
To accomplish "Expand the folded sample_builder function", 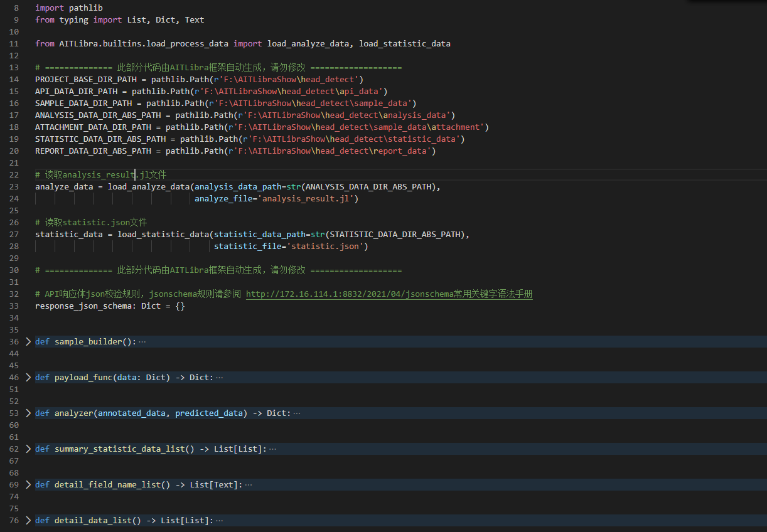I will pyautogui.click(x=28, y=342).
